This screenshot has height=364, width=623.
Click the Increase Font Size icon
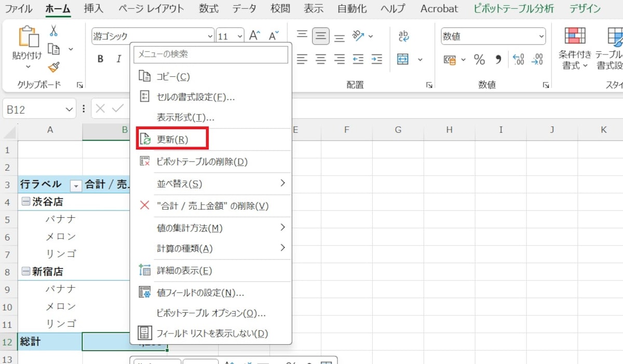coord(254,36)
